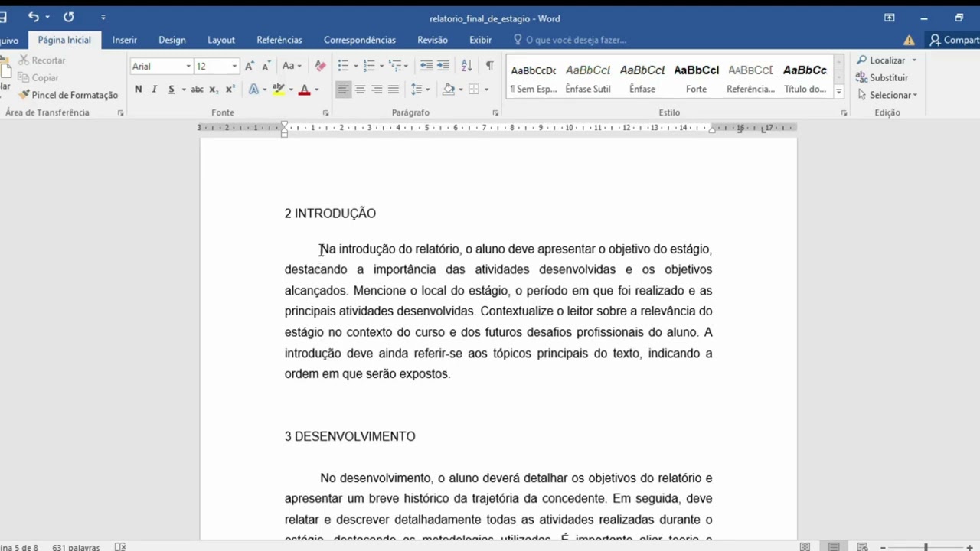Apply the Ênfase Sutil style
980x551 pixels.
[588, 77]
